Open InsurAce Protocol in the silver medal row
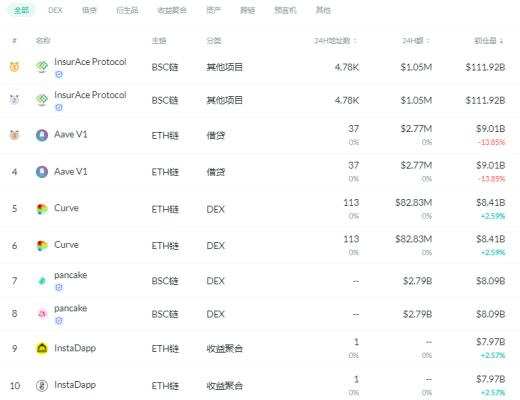 click(x=90, y=95)
